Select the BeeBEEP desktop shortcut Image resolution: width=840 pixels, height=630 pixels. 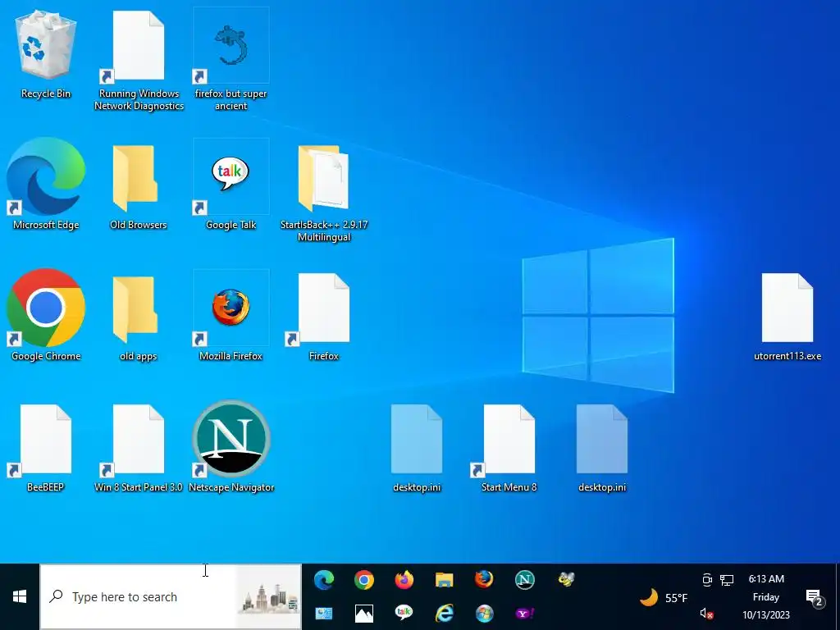46,447
